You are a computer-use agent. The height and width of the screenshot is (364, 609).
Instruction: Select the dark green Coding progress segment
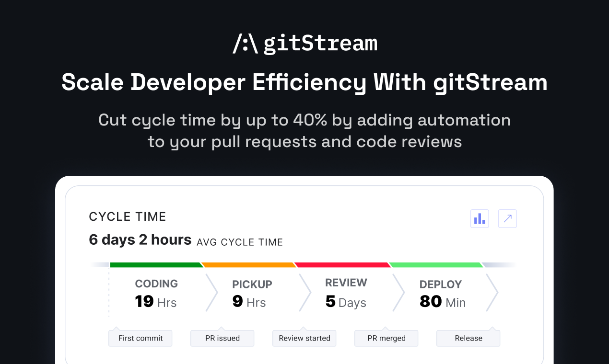[156, 265]
